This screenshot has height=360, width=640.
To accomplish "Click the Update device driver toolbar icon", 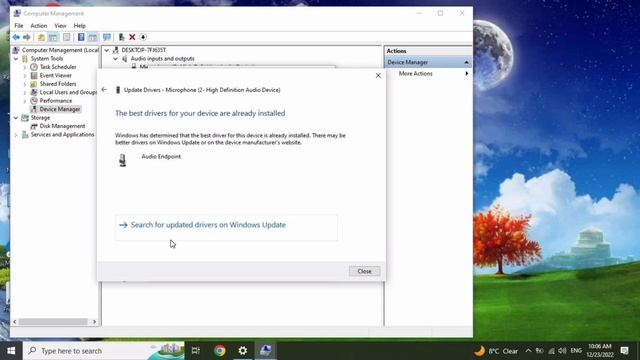I will [x=121, y=37].
